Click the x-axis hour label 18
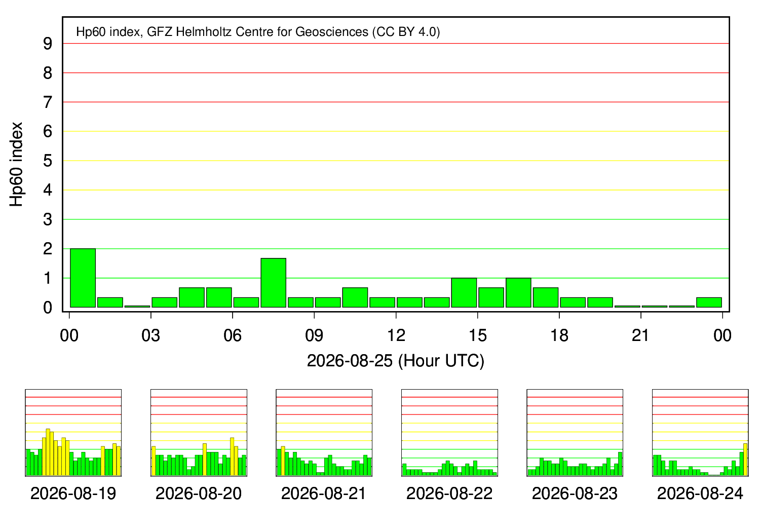Screen dimensions: 760x532 pyautogui.click(x=559, y=335)
